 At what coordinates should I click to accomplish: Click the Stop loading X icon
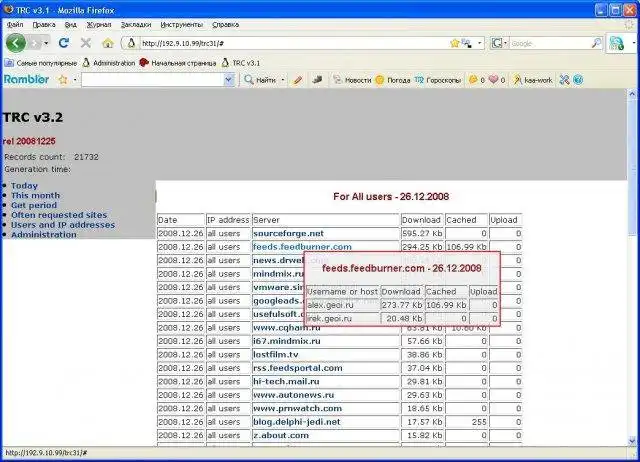point(86,43)
